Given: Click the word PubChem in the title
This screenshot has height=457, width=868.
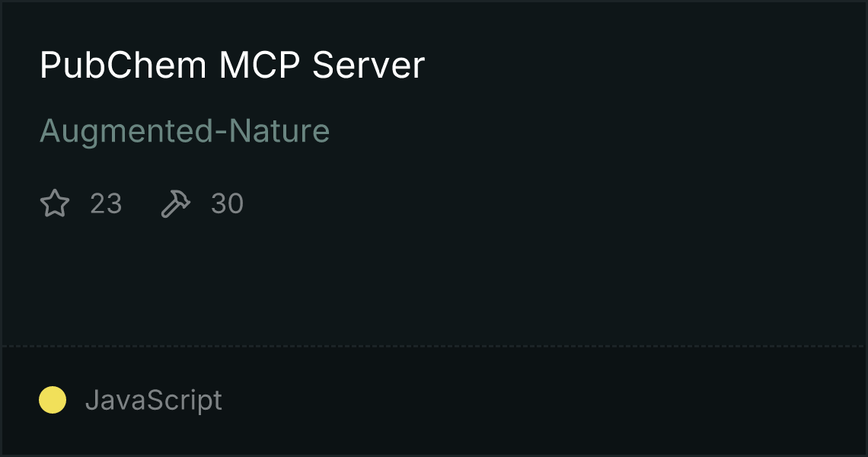Looking at the screenshot, I should click(123, 65).
